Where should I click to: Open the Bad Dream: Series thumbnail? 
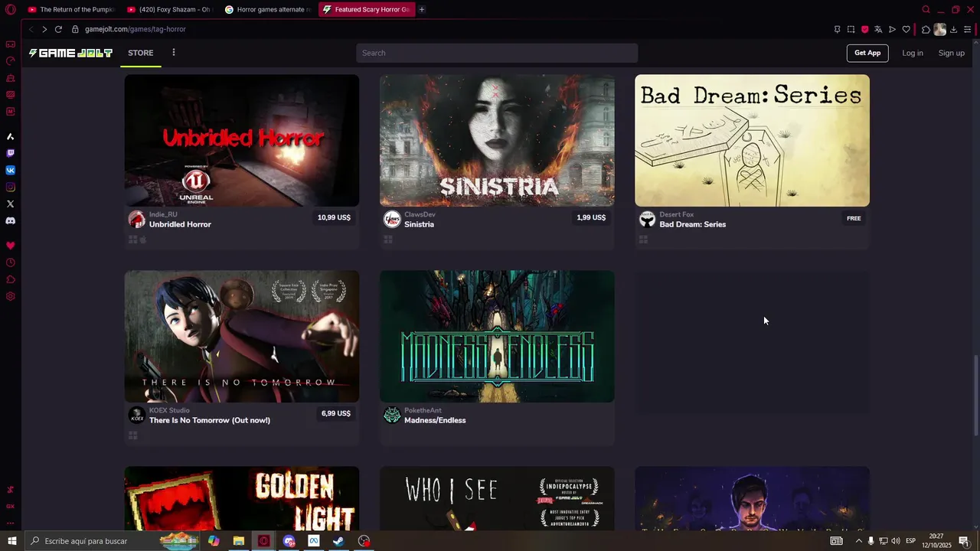coord(752,140)
